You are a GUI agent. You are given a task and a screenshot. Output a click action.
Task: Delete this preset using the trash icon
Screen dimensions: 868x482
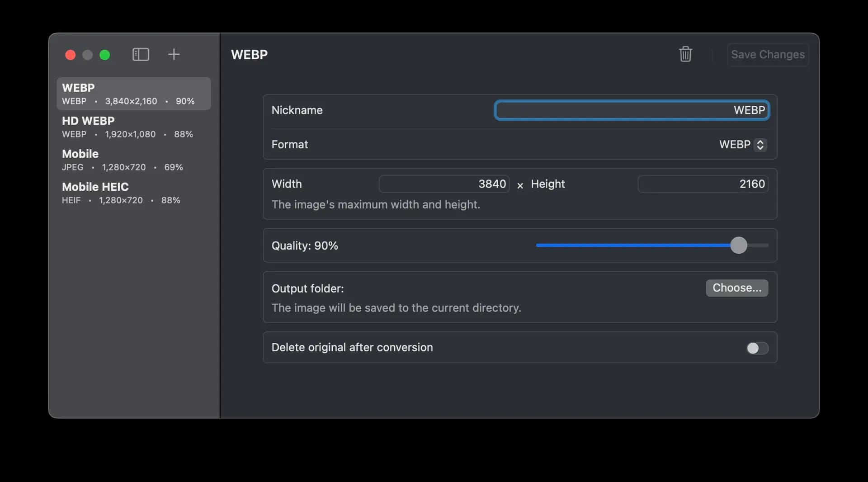point(685,54)
